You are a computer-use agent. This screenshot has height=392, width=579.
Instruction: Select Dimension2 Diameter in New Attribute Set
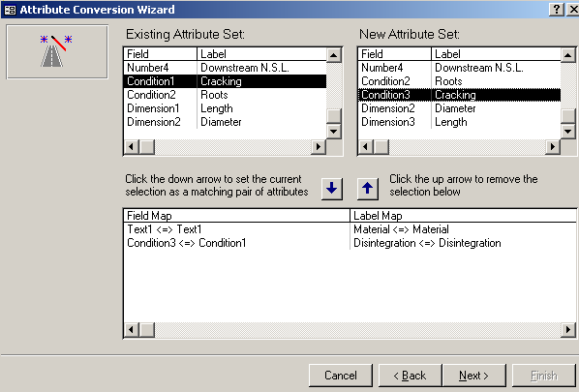click(459, 108)
